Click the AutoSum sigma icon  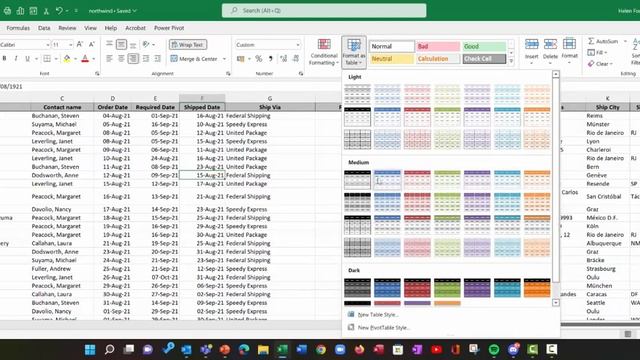point(591,41)
